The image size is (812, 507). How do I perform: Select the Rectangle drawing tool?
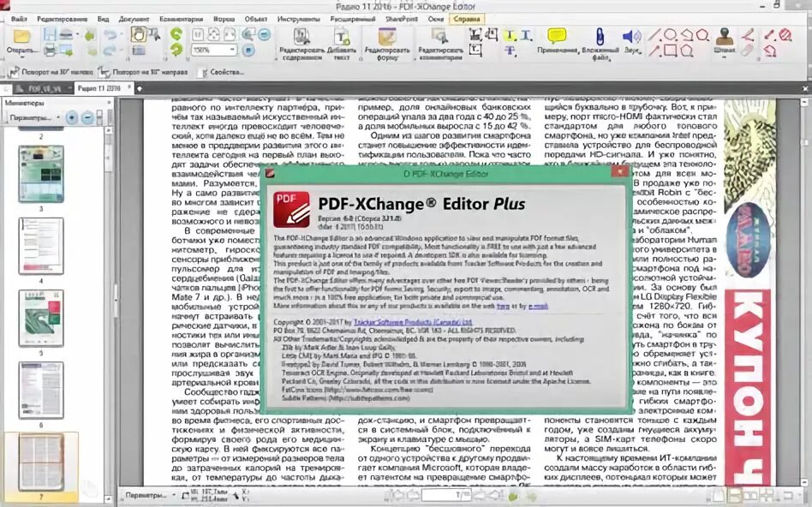click(670, 51)
